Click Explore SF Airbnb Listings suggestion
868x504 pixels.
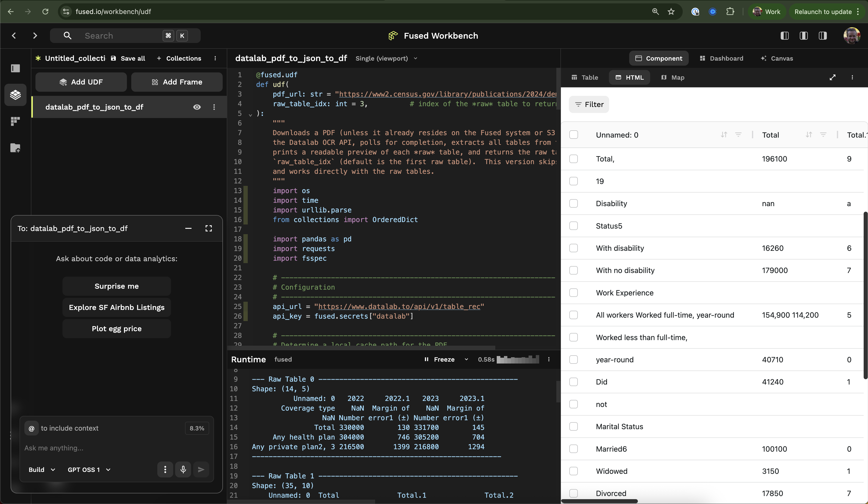(117, 307)
